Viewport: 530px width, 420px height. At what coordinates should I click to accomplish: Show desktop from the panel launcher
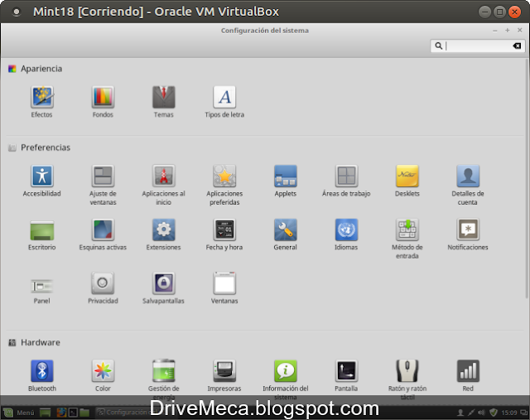tap(45, 413)
